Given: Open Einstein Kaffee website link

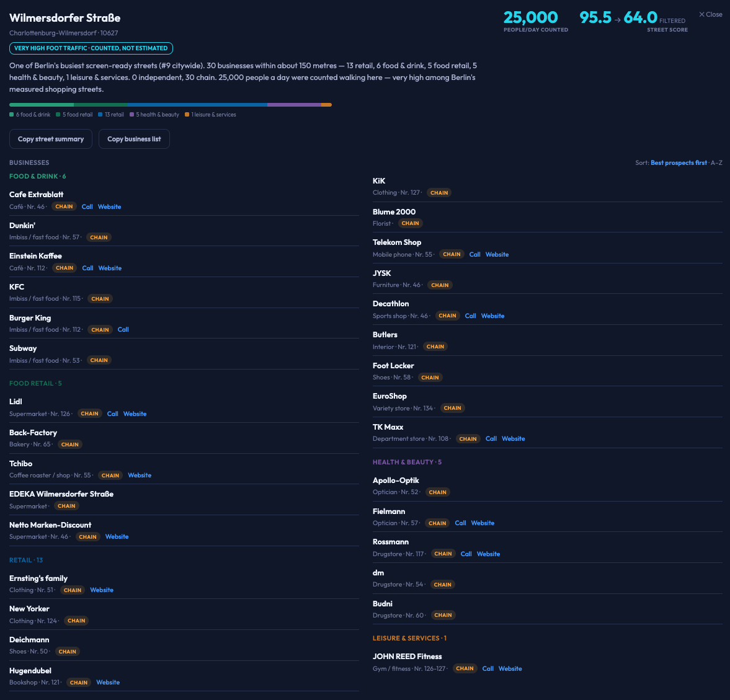Looking at the screenshot, I should pos(110,268).
